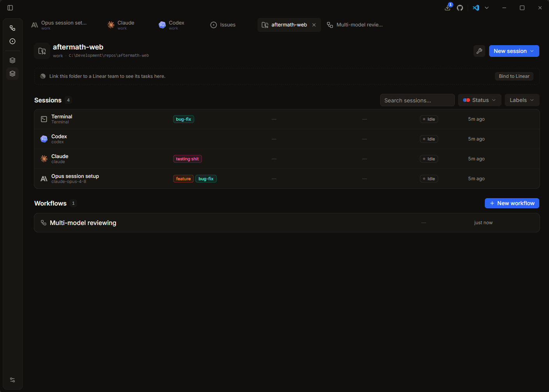Image resolution: width=549 pixels, height=392 pixels.
Task: Click Idle status on Codex row
Action: tap(429, 139)
